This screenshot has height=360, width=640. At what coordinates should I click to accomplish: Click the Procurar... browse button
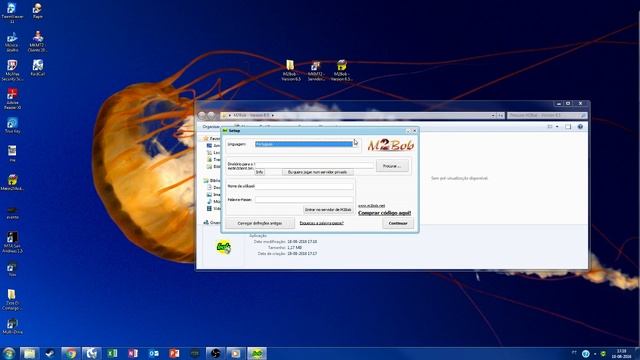pos(392,166)
